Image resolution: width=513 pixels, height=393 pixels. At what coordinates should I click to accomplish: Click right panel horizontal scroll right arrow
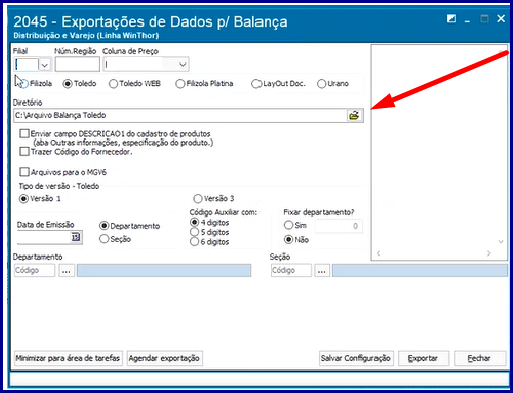coord(488,253)
